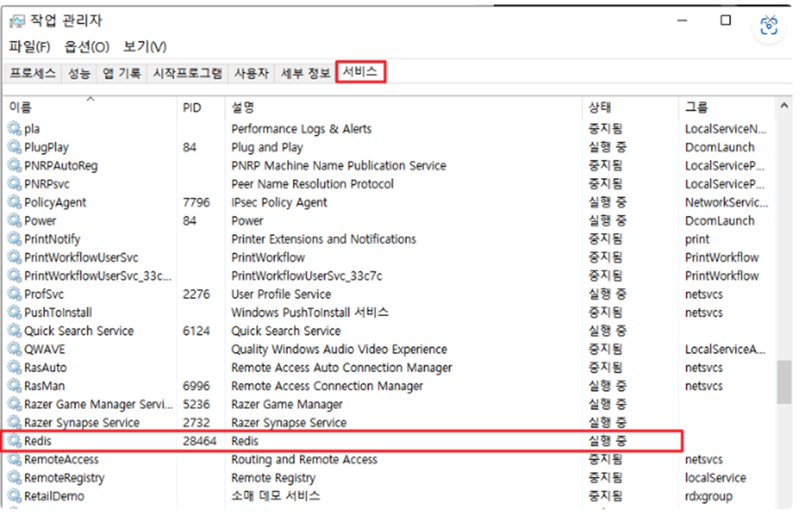The image size is (812, 524).
Task: Switch to the 사용자 tab
Action: coord(251,73)
